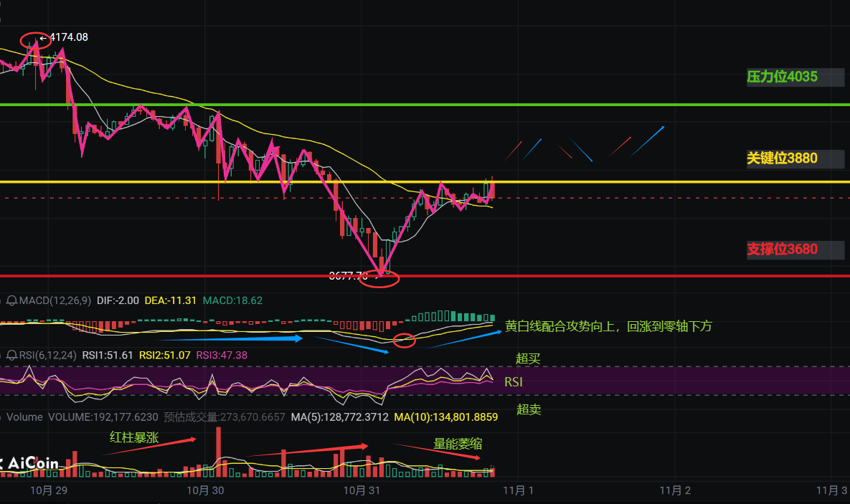Select the 11月 1 date on time axis
The image size is (850, 504).
[518, 491]
